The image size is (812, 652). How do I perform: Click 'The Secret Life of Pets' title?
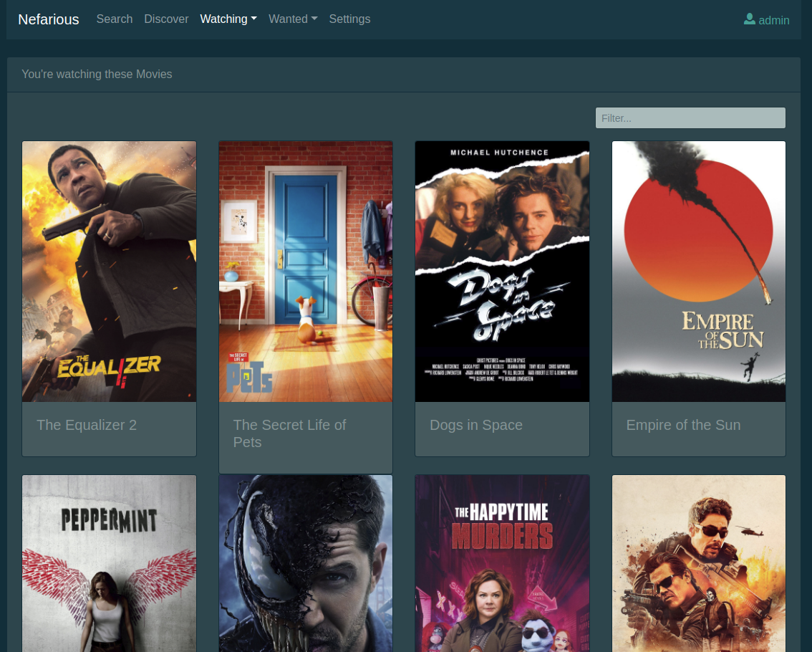[x=289, y=433]
